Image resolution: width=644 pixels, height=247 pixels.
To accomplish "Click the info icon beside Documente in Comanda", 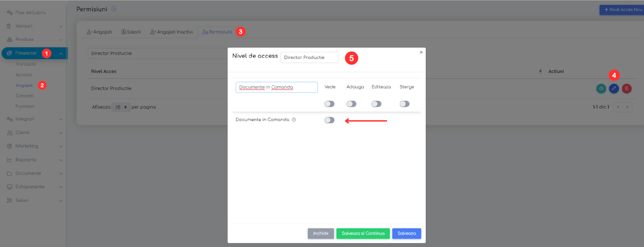I will (x=294, y=120).
